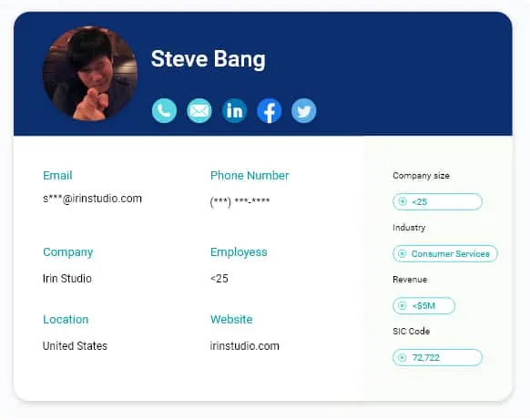This screenshot has width=530, height=420.
Task: Open the email envelope icon
Action: tap(199, 110)
